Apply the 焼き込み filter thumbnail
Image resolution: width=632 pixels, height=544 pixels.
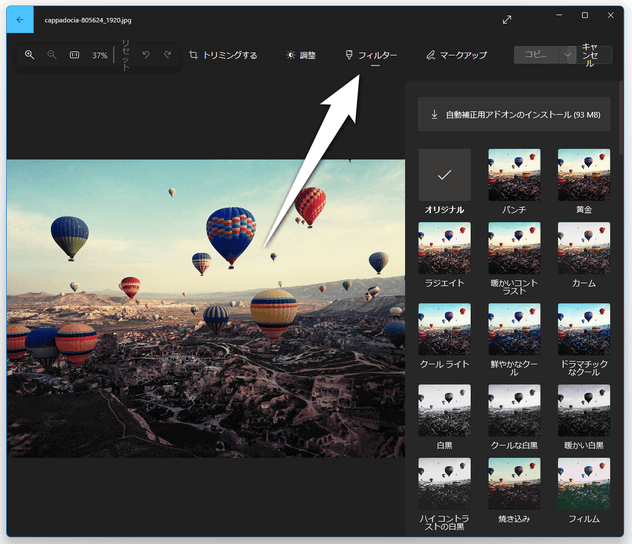tap(514, 484)
